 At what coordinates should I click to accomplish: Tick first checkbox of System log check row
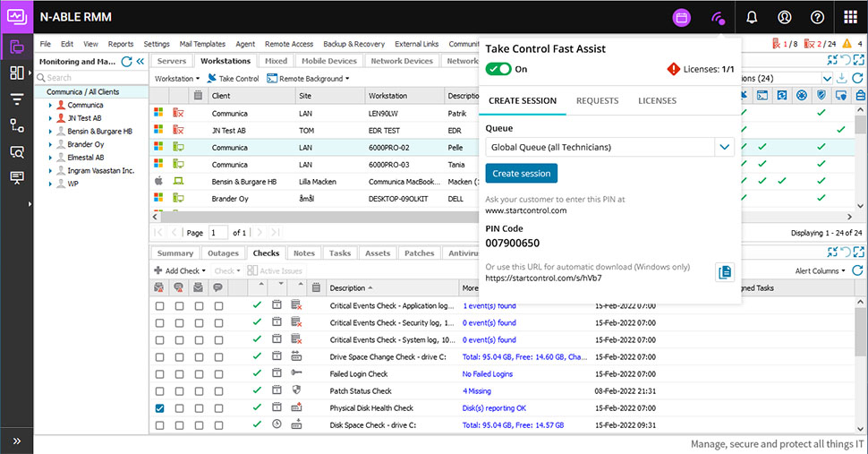coord(159,340)
